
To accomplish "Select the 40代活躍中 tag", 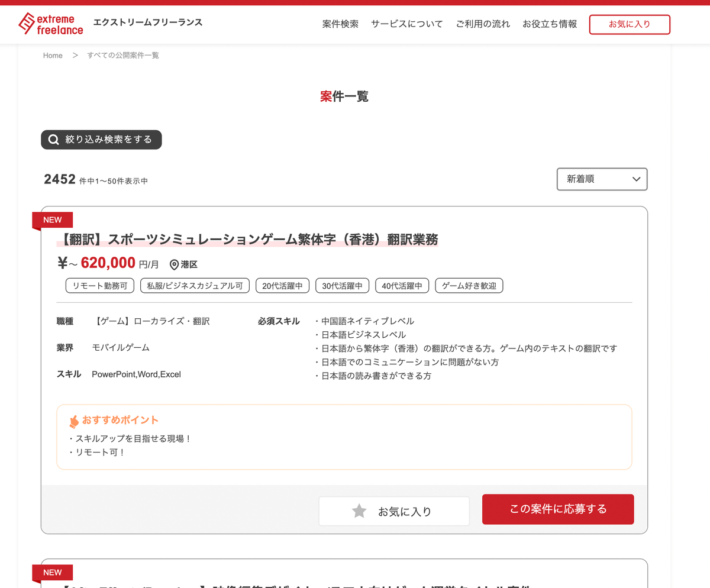I will click(x=402, y=286).
